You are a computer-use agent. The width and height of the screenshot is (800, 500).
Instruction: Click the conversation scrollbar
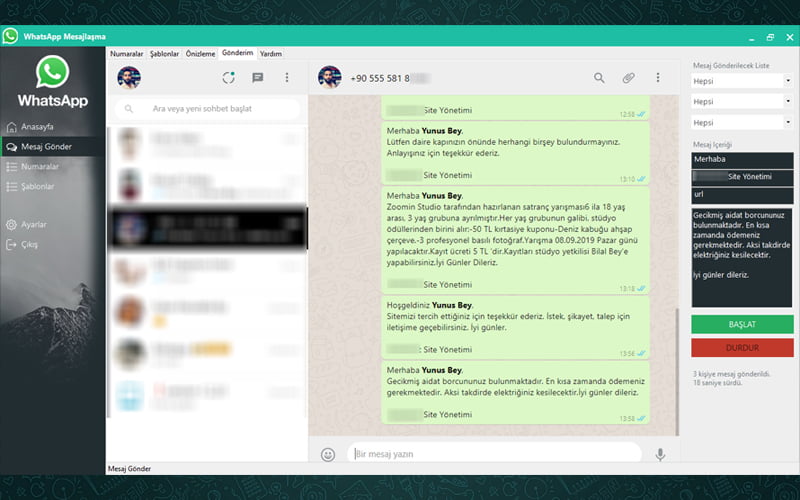point(677,371)
